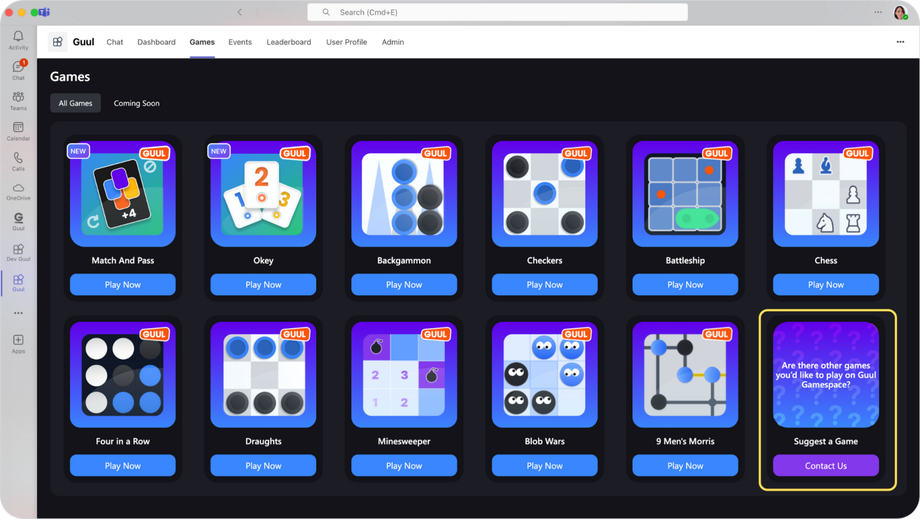Open the Guul G-logo app in the sidebar
The height and width of the screenshot is (519, 920).
point(18,221)
